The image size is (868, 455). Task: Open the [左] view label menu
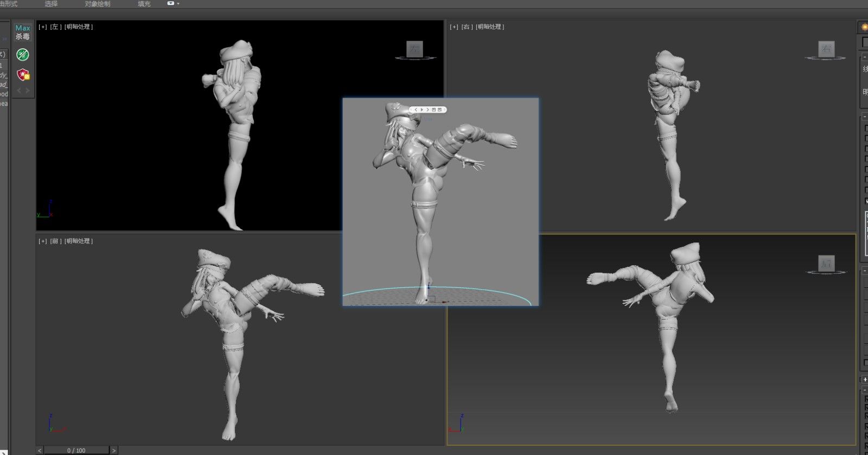pyautogui.click(x=56, y=27)
